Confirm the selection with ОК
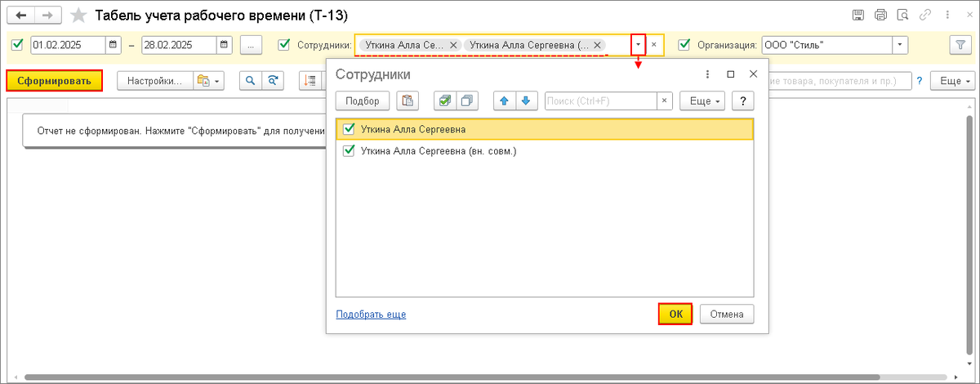 point(675,314)
